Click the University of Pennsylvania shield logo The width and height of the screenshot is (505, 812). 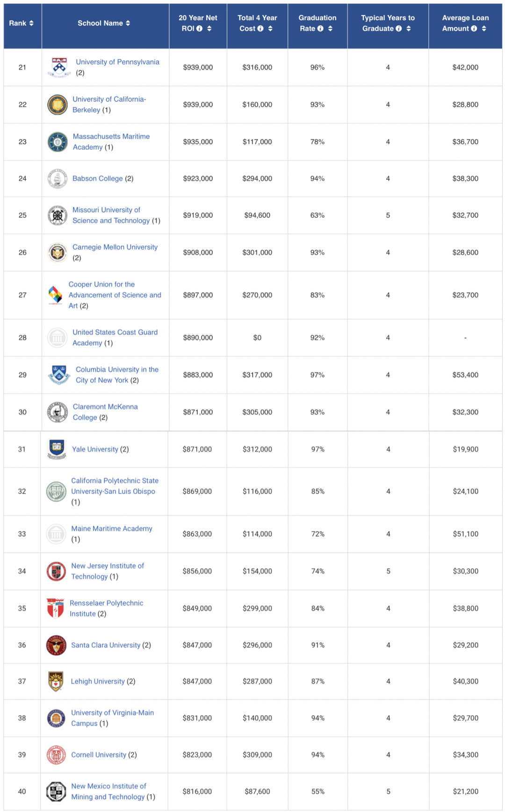(x=59, y=67)
